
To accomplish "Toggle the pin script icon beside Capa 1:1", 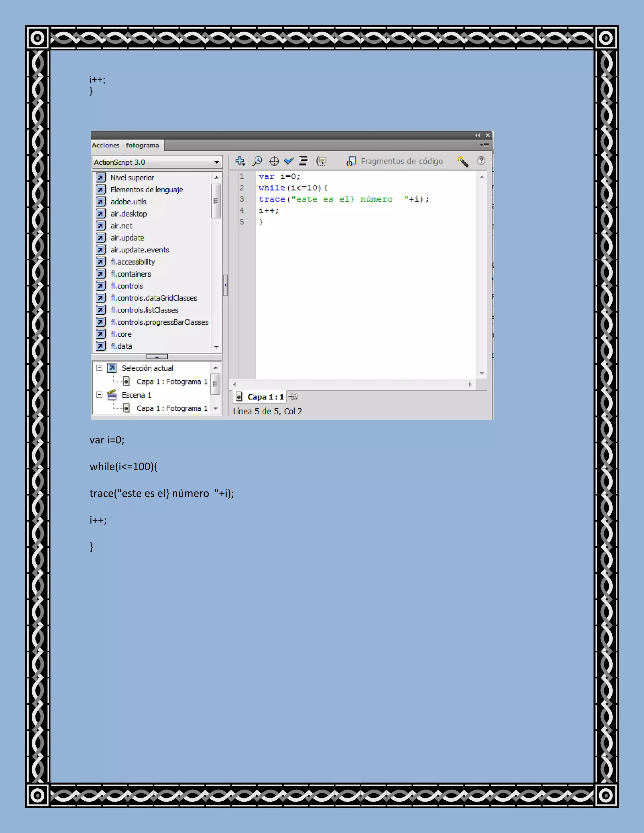I will tap(293, 397).
